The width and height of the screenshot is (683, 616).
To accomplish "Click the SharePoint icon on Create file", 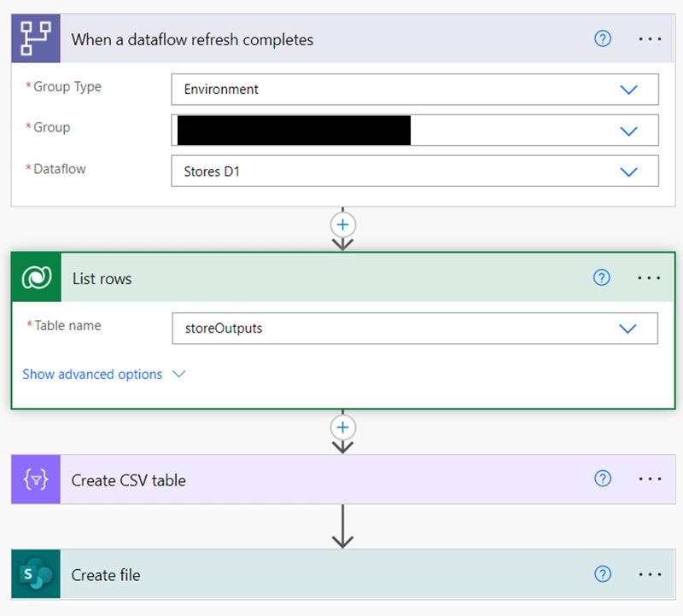I will 35,574.
